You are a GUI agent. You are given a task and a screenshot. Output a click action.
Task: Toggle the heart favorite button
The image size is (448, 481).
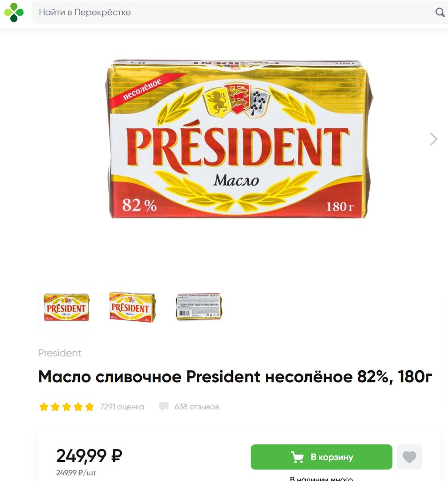pos(409,457)
